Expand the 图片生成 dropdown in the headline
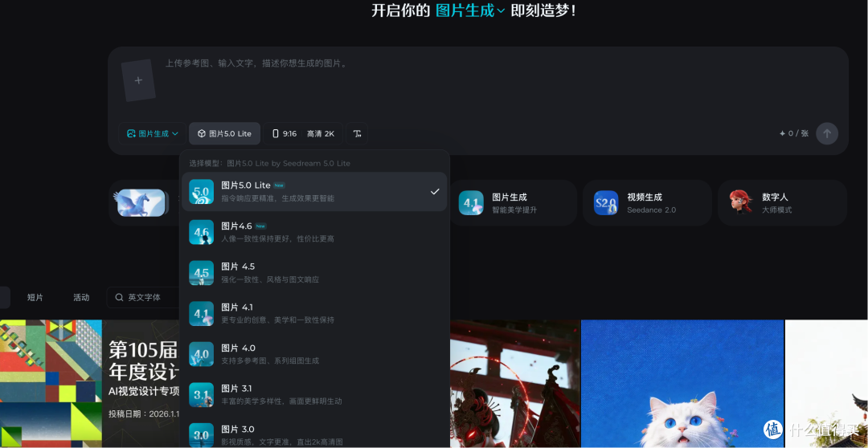868x448 pixels. point(470,10)
